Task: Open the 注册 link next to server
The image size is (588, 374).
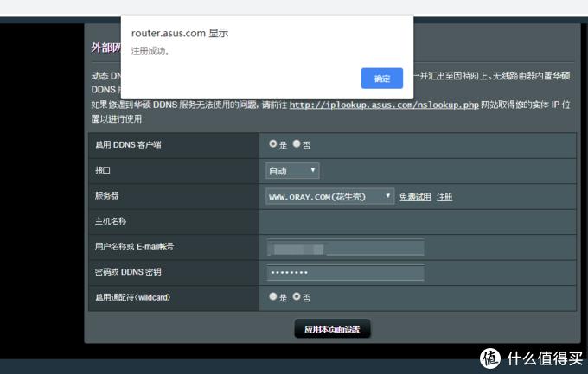Action: click(444, 197)
